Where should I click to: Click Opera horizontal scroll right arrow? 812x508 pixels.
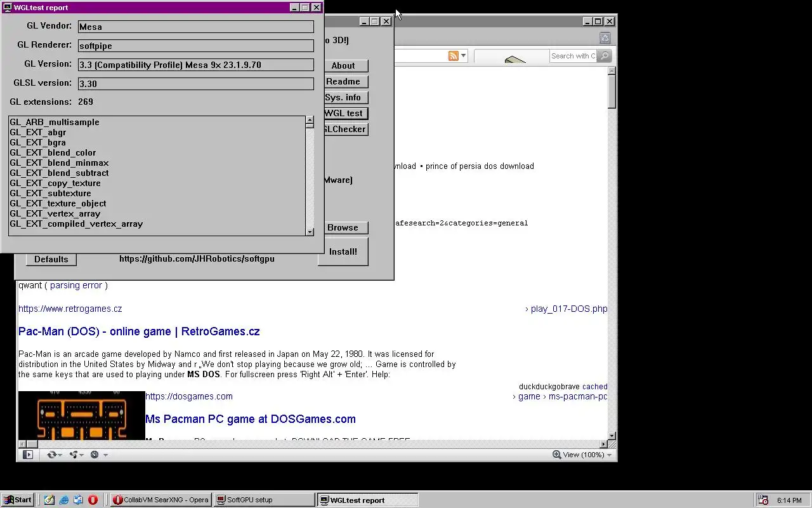click(x=604, y=444)
